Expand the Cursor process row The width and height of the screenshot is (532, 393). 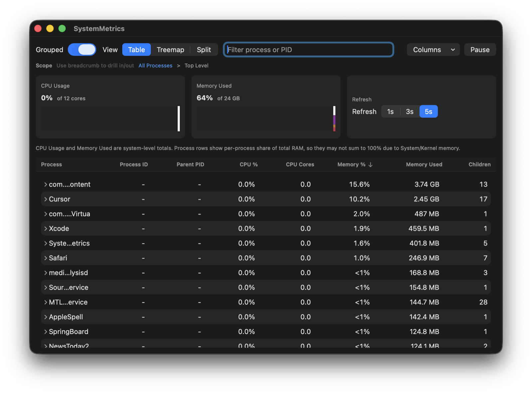(46, 199)
